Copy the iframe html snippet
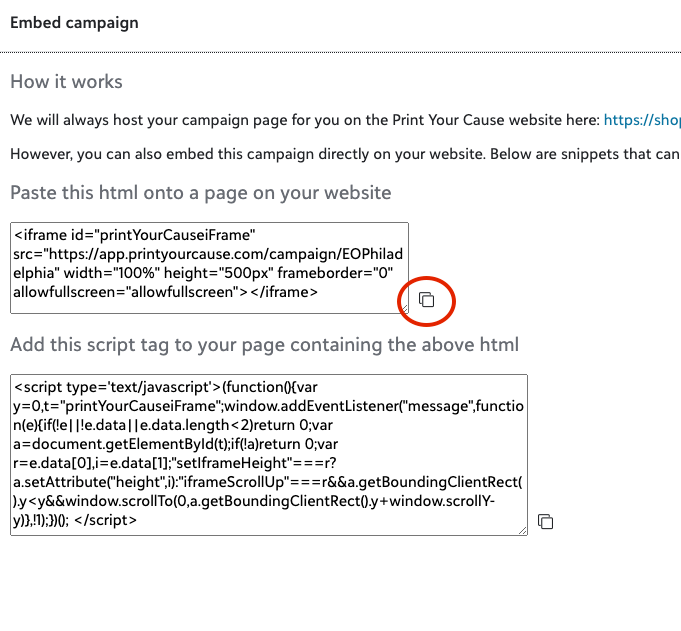The width and height of the screenshot is (681, 631). (426, 300)
